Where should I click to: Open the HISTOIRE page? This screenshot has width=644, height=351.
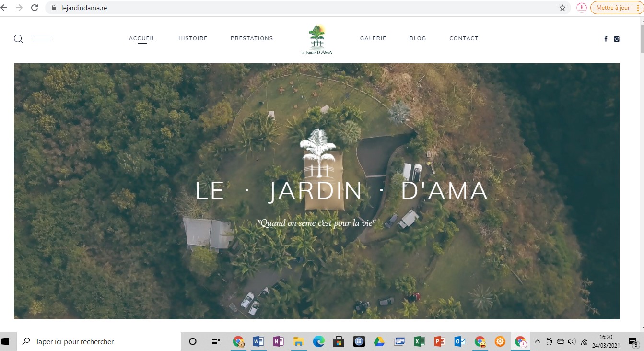[193, 38]
